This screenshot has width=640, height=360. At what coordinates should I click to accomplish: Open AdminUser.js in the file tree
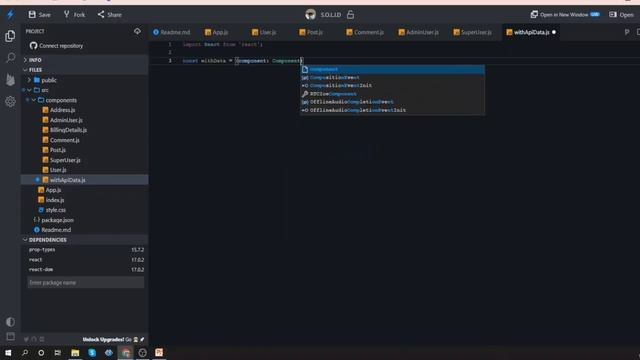click(x=66, y=120)
